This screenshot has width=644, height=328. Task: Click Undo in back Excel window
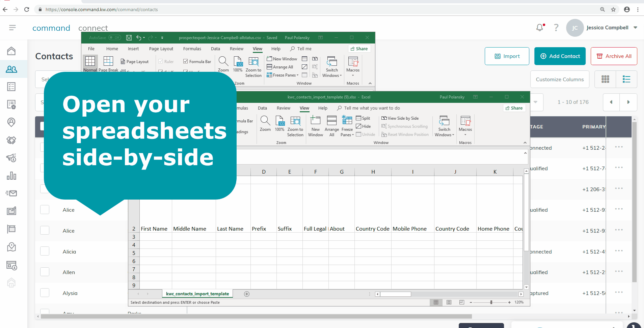point(139,38)
